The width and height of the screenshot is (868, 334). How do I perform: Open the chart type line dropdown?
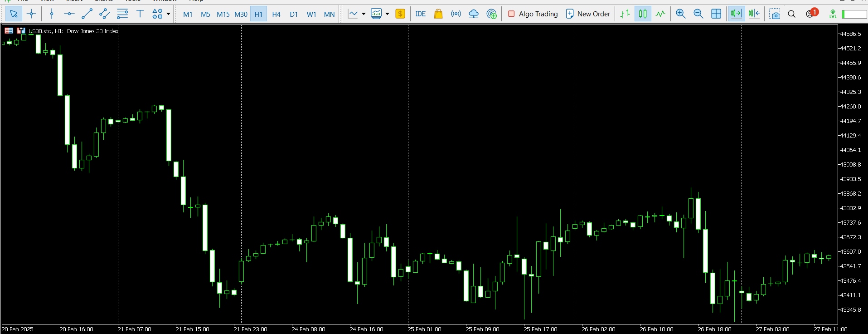point(364,14)
